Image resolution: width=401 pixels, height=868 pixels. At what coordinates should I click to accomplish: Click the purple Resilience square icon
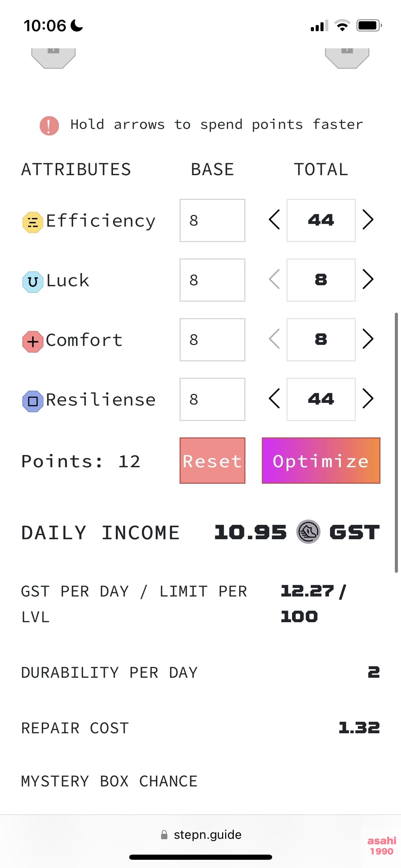pos(33,401)
